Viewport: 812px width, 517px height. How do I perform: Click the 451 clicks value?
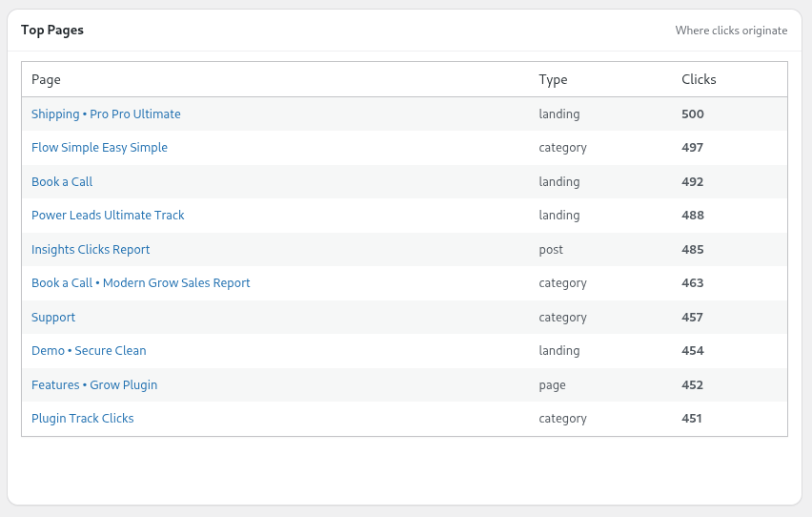coord(693,419)
